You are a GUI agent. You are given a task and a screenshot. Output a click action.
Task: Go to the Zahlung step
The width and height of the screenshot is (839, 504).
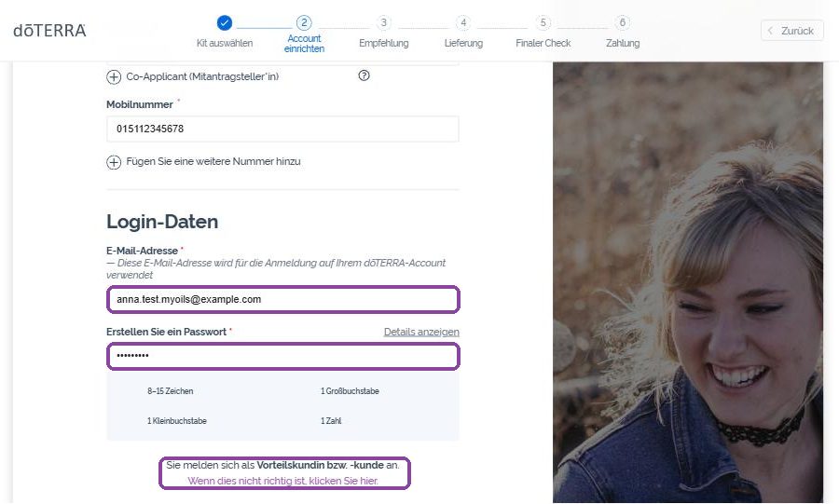point(623,43)
